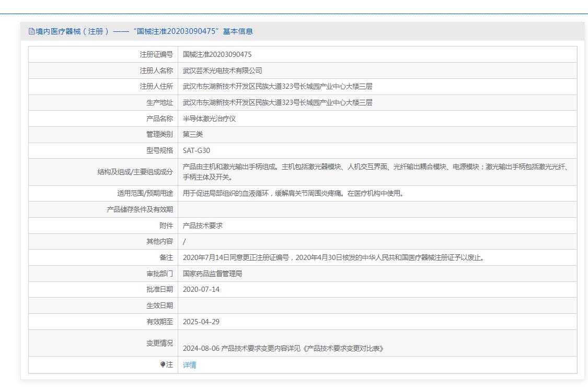Click the model value SAT-G30

click(x=196, y=151)
